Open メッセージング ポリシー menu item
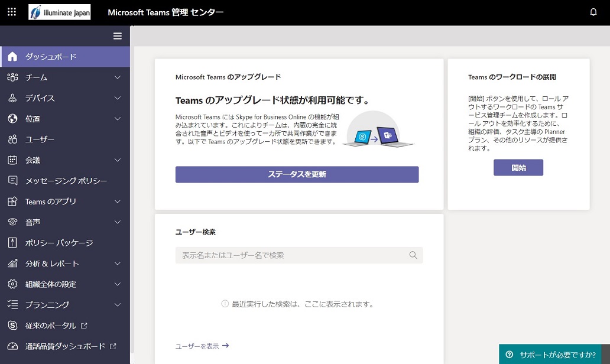The image size is (610, 364). 65,180
